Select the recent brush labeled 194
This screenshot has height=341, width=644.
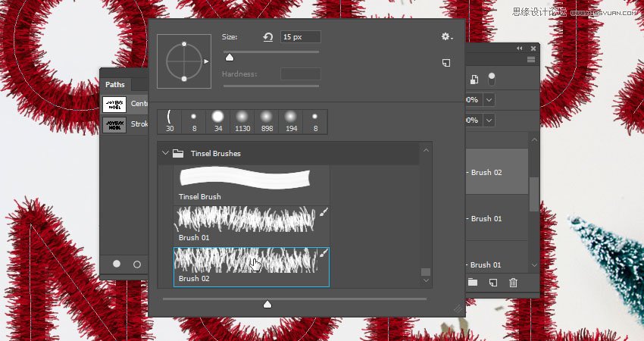coord(291,121)
